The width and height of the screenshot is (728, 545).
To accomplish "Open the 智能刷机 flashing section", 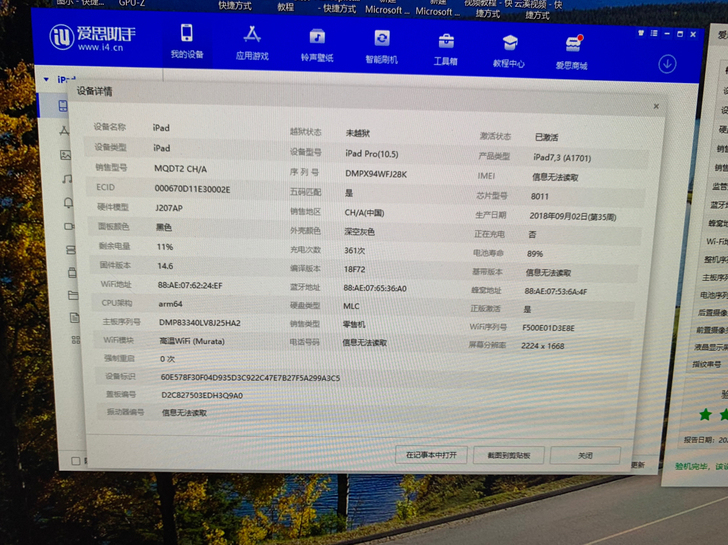I will 382,47.
